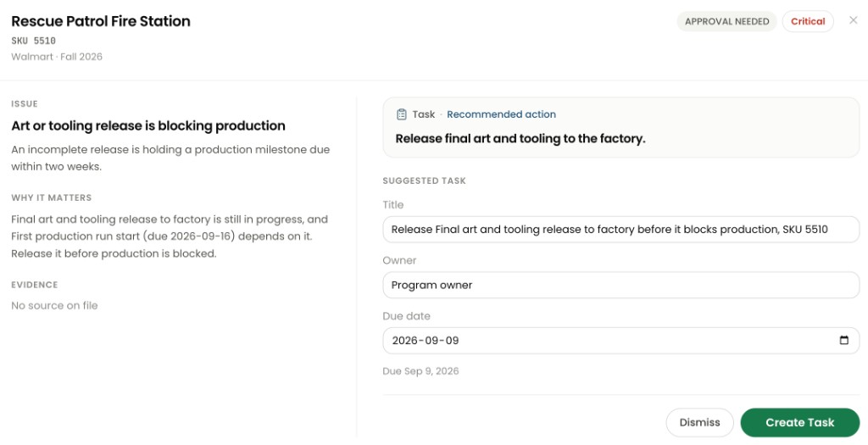This screenshot has width=868, height=445.
Task: Click the issue title about tooling release
Action: 148,125
